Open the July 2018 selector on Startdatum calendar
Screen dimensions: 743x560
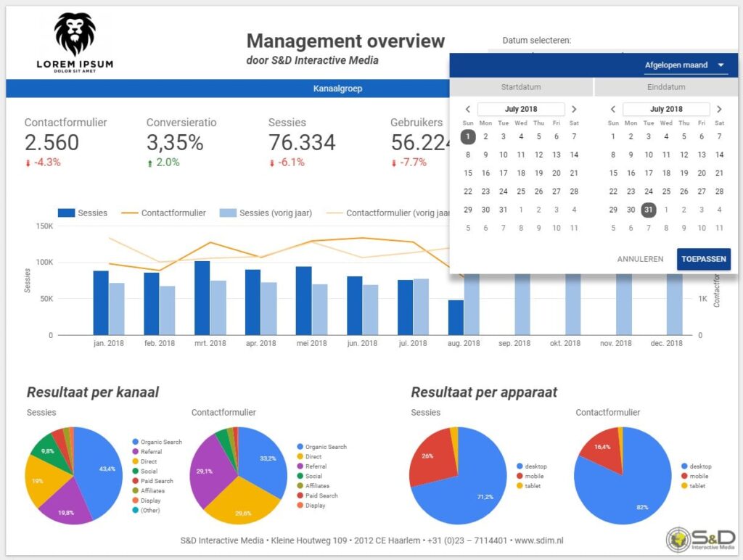point(521,109)
